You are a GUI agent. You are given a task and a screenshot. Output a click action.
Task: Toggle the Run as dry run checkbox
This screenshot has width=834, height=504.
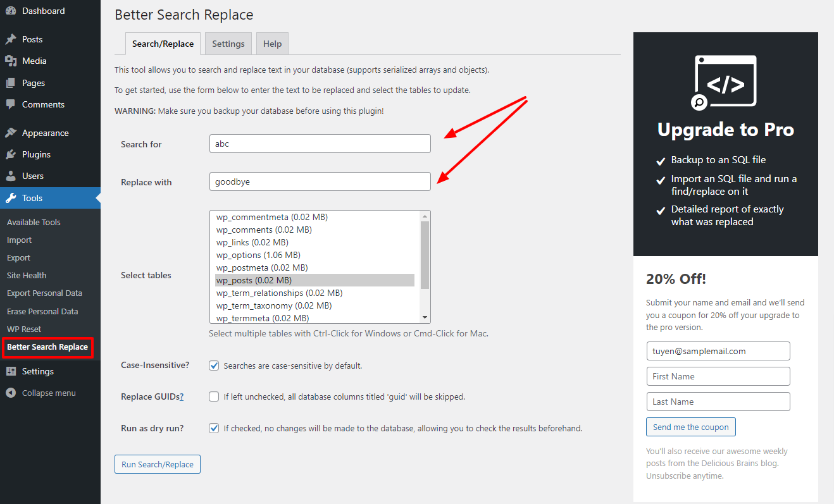coord(214,428)
